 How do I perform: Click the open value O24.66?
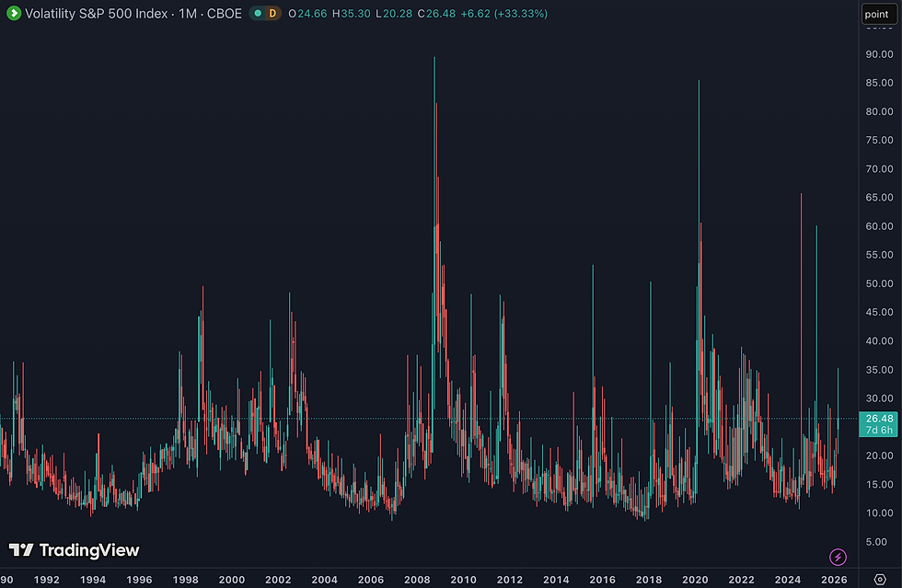pyautogui.click(x=307, y=13)
